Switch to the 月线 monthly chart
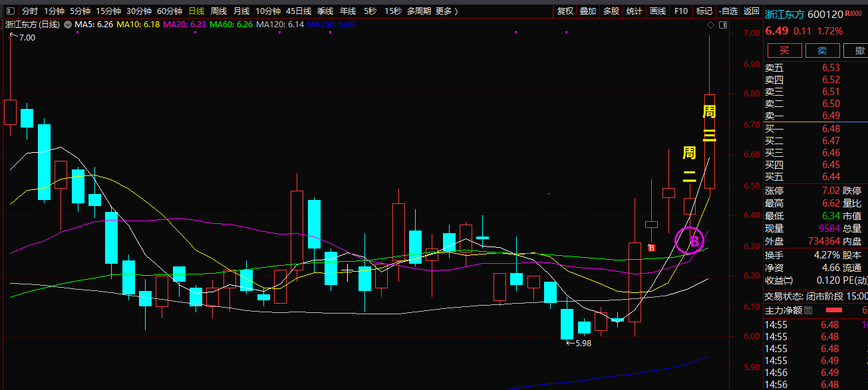 click(x=241, y=11)
